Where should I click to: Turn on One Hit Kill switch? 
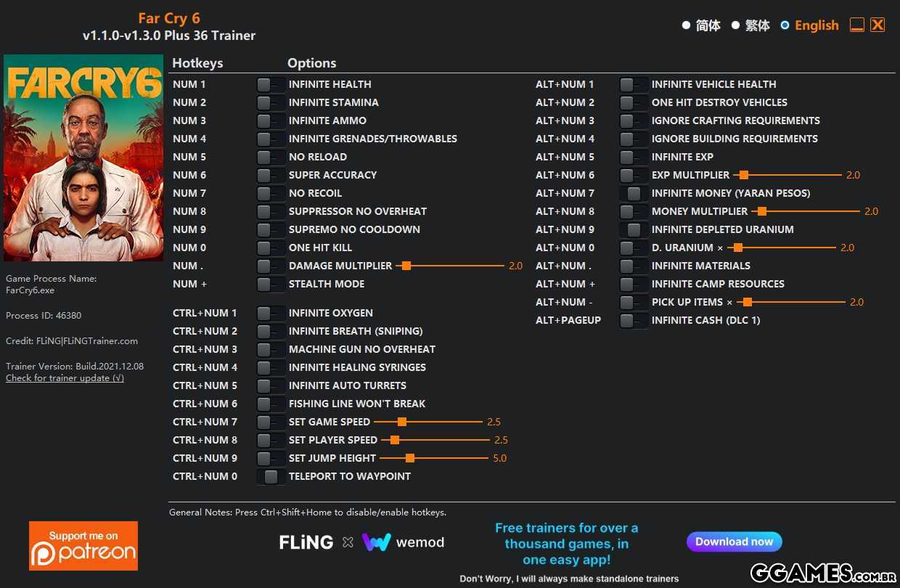coord(270,248)
